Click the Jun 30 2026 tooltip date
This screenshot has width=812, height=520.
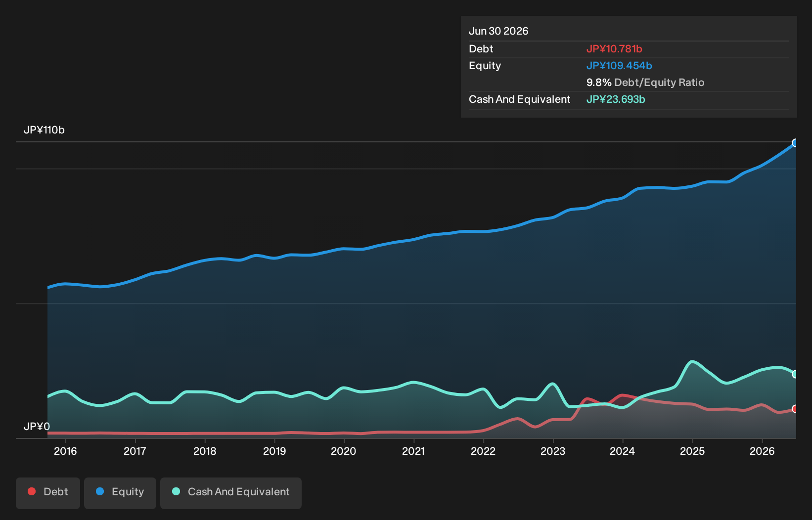click(498, 31)
